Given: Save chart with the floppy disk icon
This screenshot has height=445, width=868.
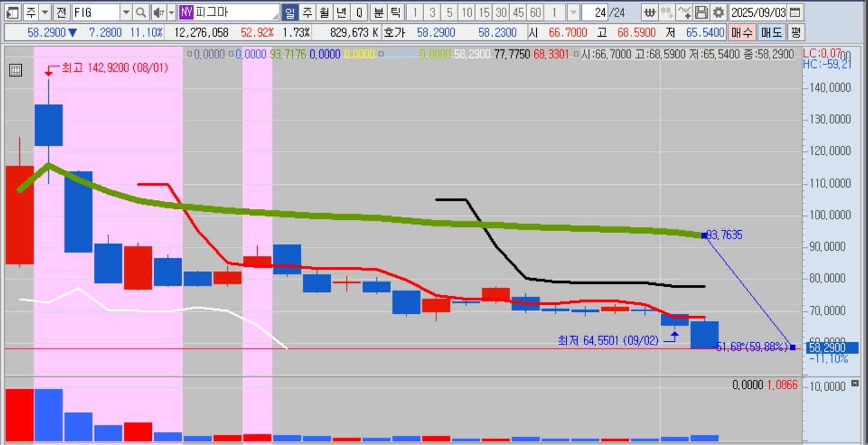Looking at the screenshot, I should pos(701,12).
